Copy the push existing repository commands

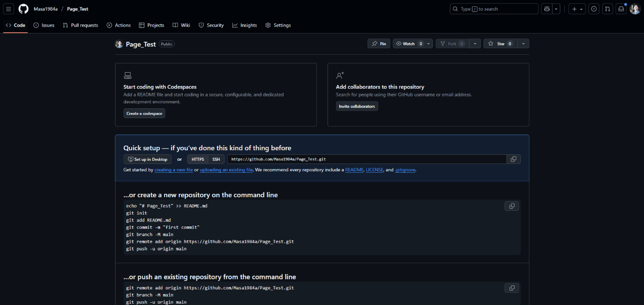point(512,288)
